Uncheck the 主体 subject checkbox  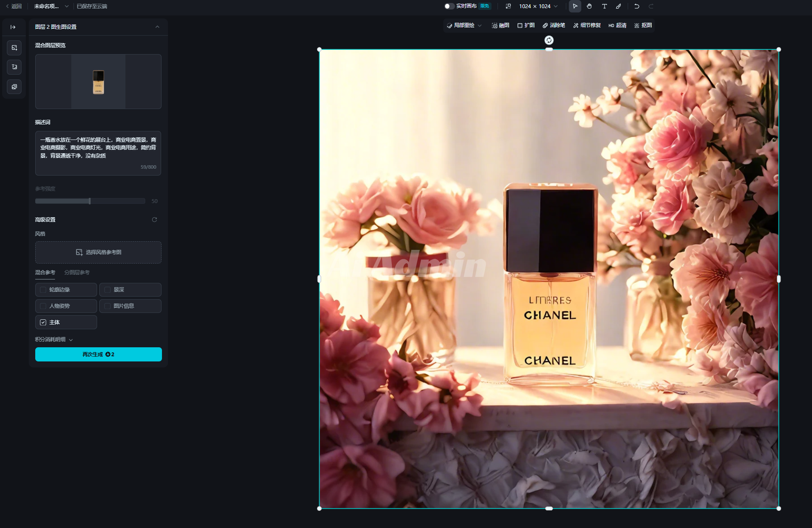coord(43,322)
